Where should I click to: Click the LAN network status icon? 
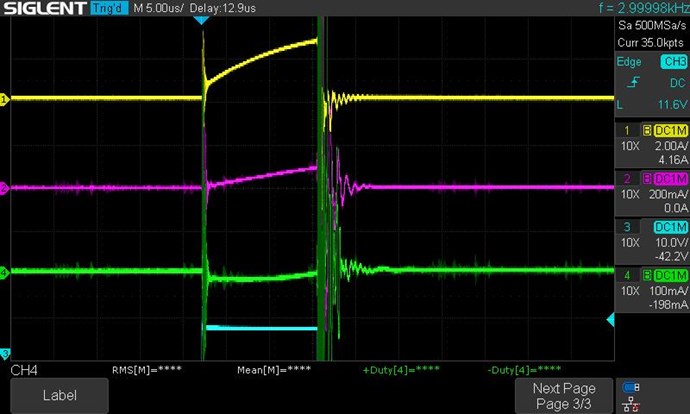tap(631, 403)
